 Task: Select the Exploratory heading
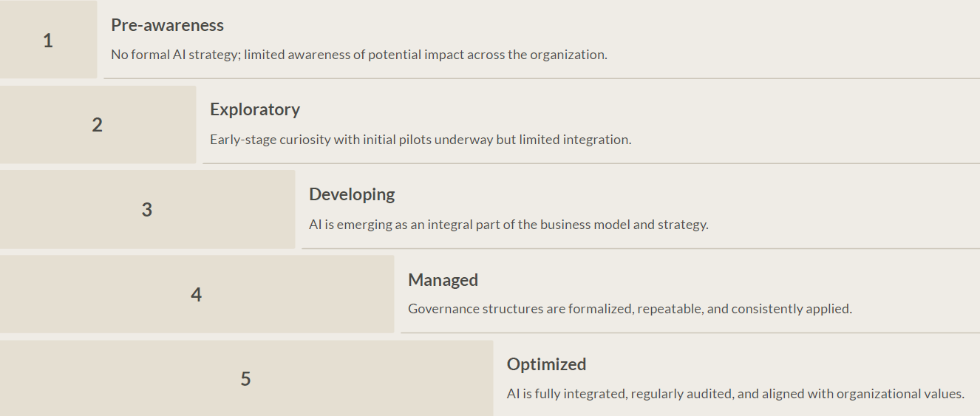click(255, 109)
